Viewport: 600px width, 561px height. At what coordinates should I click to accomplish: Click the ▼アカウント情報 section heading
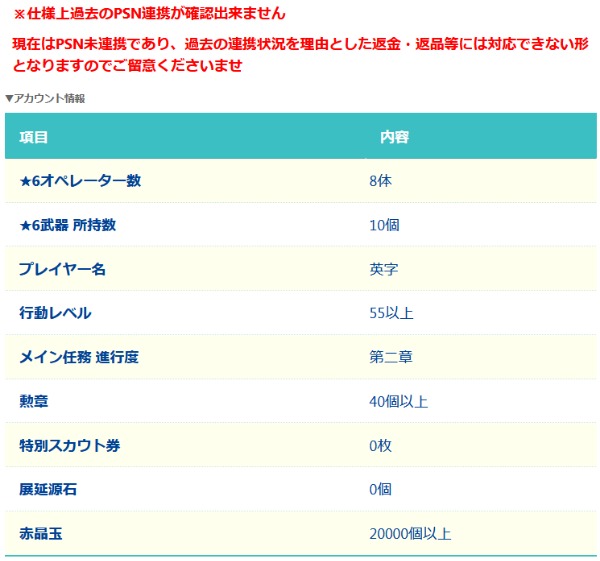coord(45,98)
